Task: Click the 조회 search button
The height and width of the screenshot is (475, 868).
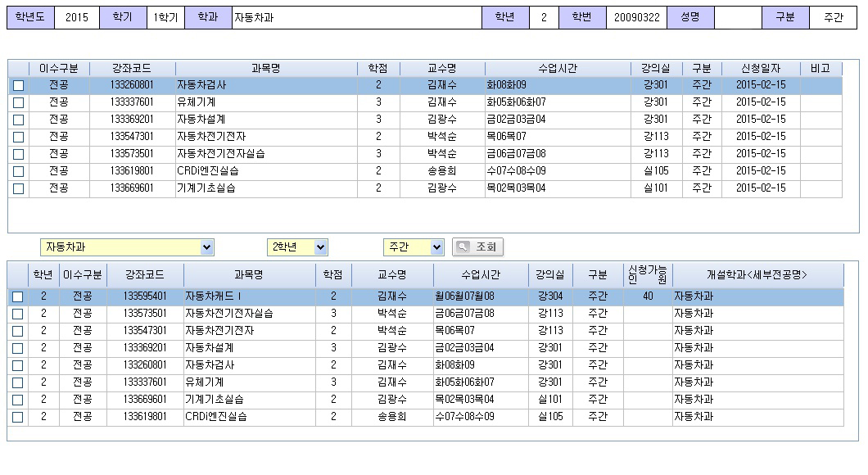Action: pyautogui.click(x=478, y=247)
